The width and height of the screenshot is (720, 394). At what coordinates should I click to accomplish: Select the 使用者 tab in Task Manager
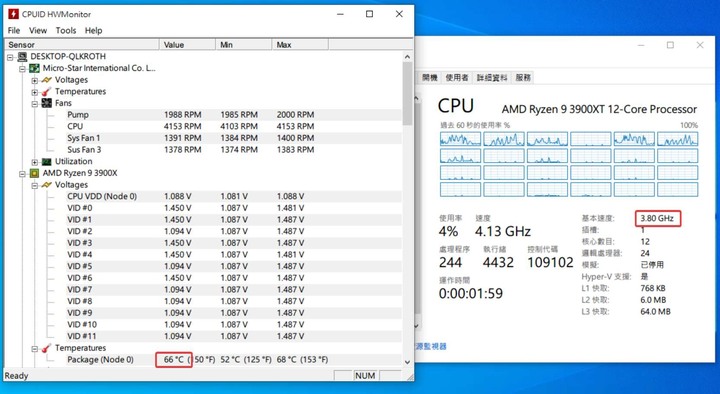pyautogui.click(x=456, y=78)
